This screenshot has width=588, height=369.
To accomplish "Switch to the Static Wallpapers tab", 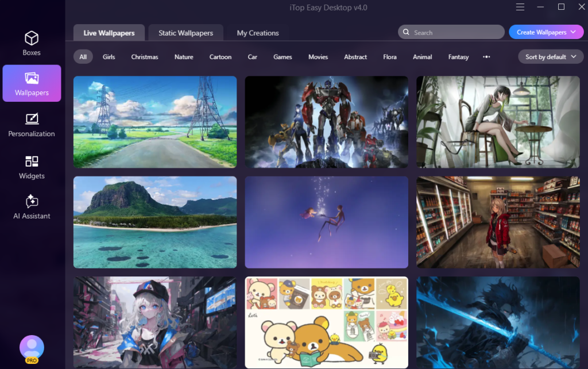I will point(185,33).
